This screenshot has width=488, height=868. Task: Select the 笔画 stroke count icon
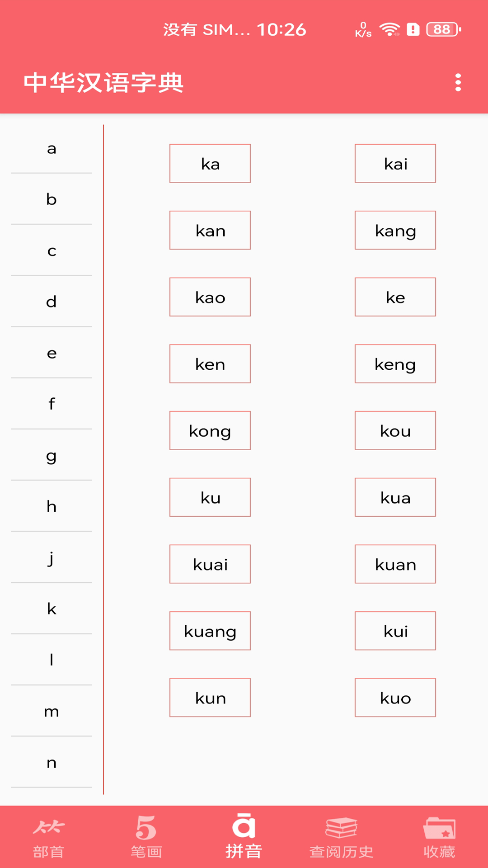(145, 840)
